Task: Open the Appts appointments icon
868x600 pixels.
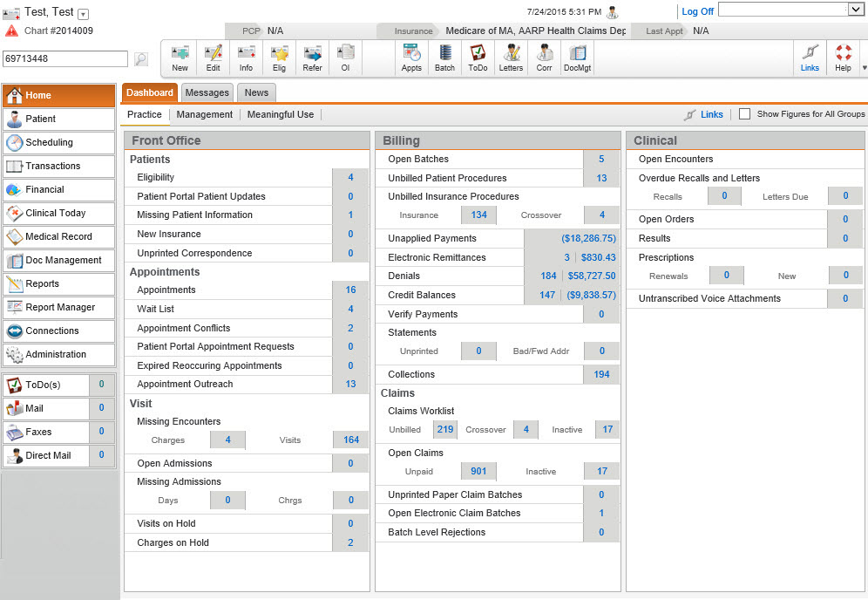Action: pyautogui.click(x=411, y=58)
